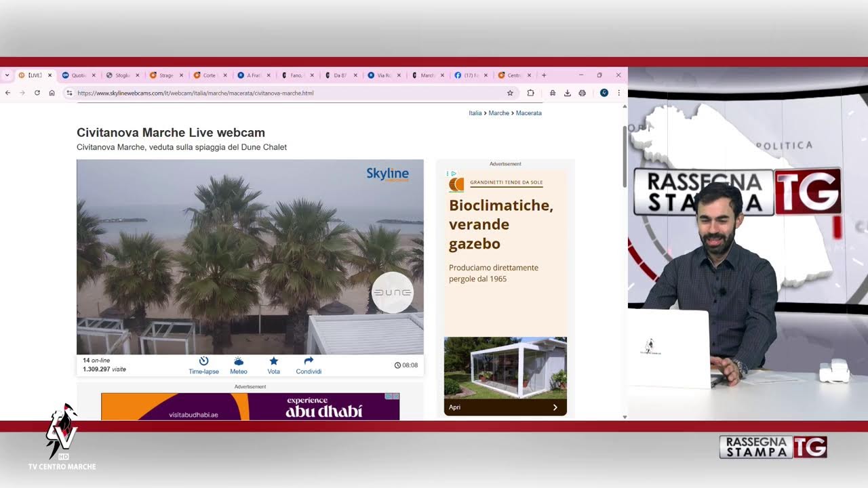
Task: Click the AdChoices icon on Grandinetti ad
Action: point(452,174)
